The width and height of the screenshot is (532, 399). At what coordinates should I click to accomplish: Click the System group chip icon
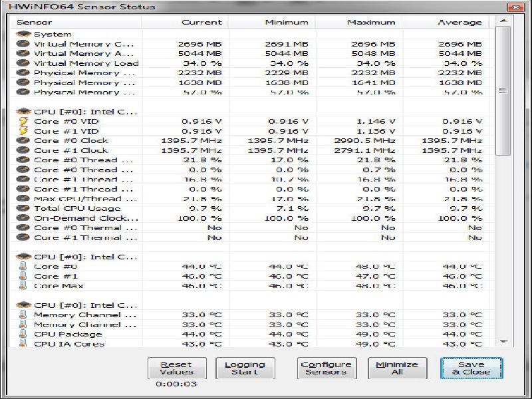(x=23, y=34)
